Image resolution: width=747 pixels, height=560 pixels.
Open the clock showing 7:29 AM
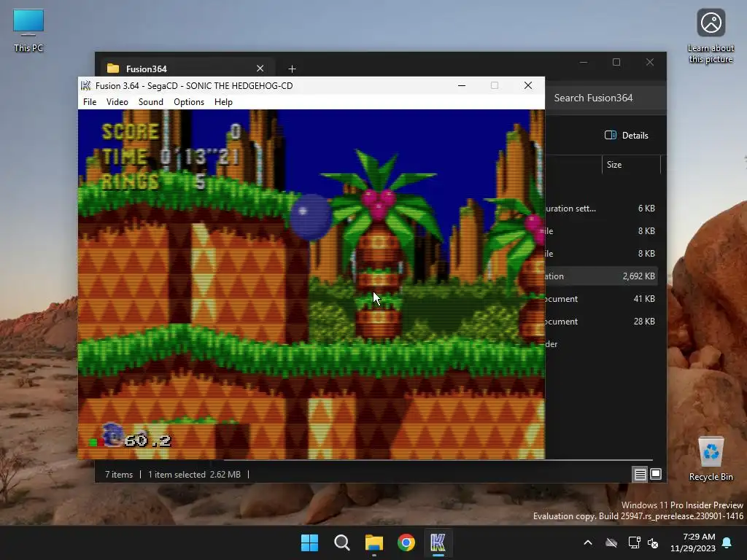(x=693, y=542)
